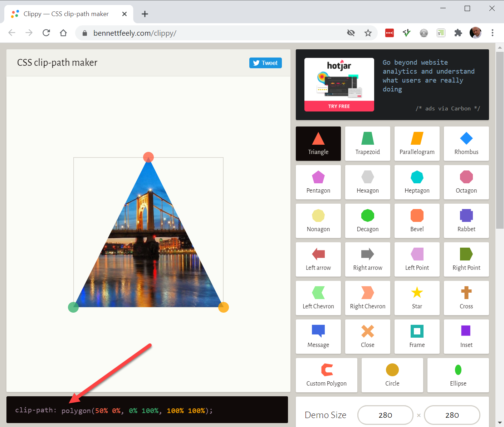Image resolution: width=504 pixels, height=427 pixels.
Task: Select the Star shape option
Action: pos(417,298)
